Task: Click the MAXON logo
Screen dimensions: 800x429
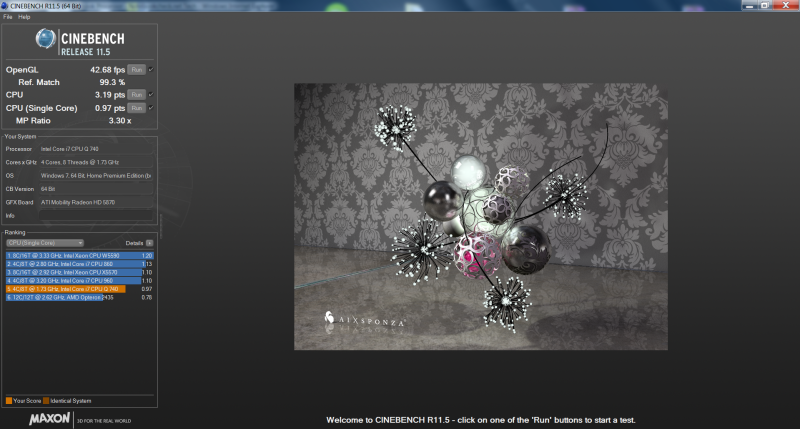Action: click(49, 419)
